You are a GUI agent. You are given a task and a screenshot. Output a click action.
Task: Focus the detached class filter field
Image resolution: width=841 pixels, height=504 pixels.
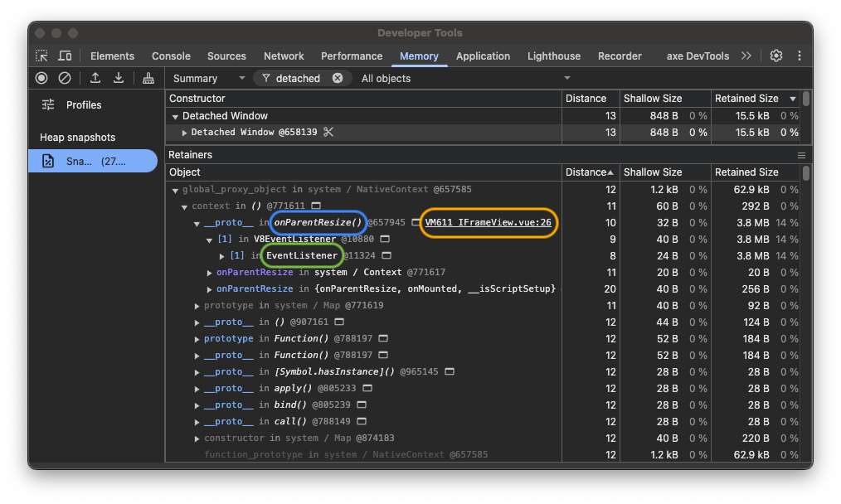pyautogui.click(x=302, y=78)
